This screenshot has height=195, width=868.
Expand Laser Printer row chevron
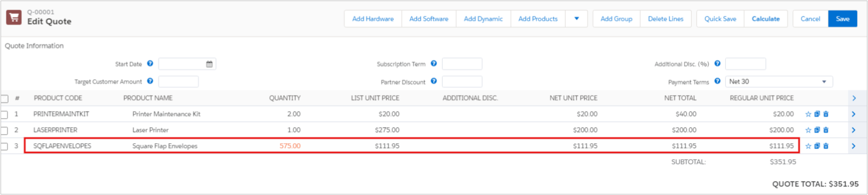[x=854, y=130]
